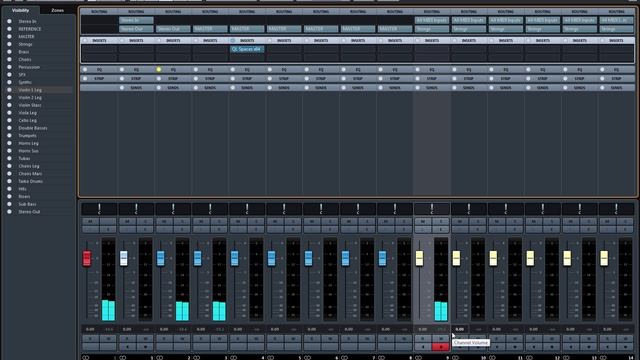Select Violin 1 Leg in visibility list
The width and height of the screenshot is (640, 360).
click(30, 90)
